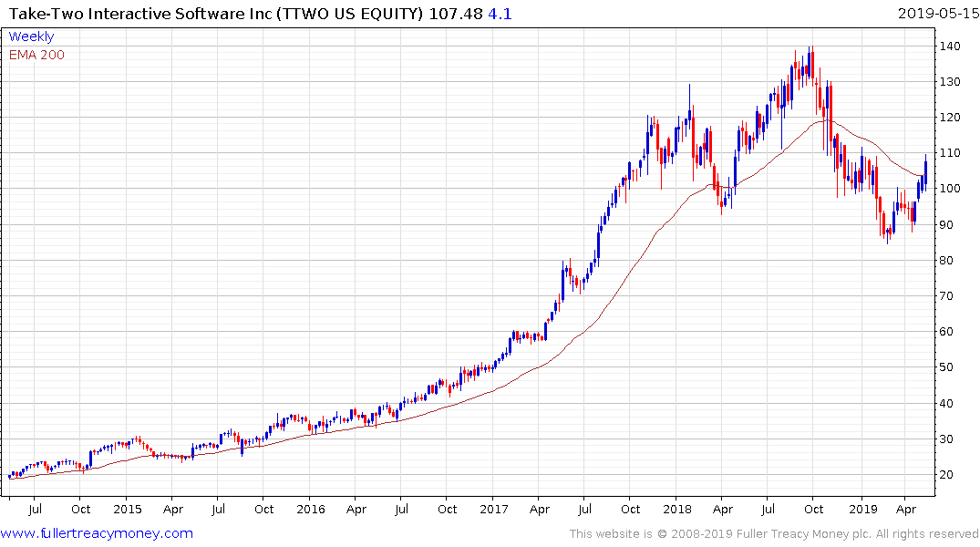Click the date 2019-05-15

938,13
